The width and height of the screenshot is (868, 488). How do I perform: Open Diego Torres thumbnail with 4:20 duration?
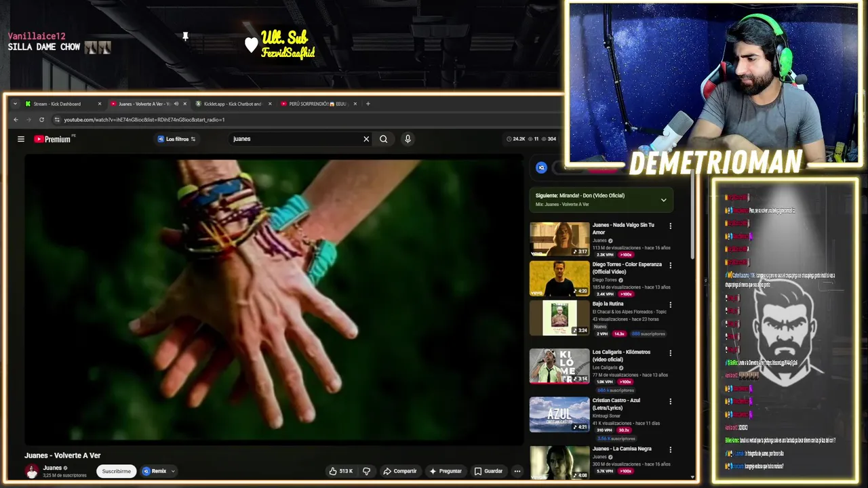[x=559, y=279]
